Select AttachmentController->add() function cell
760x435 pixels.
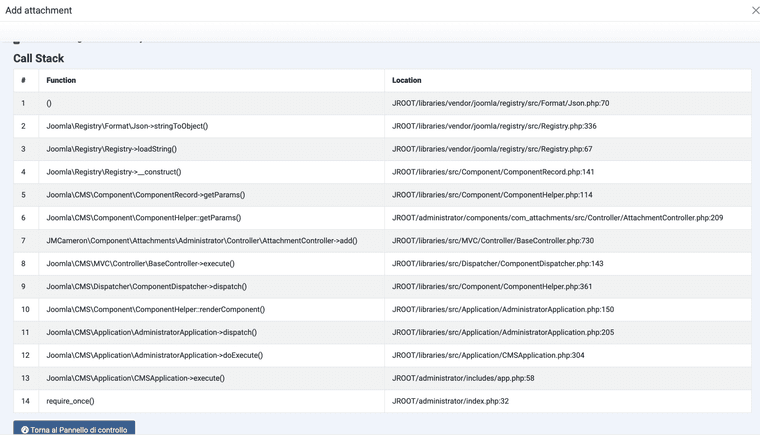pyautogui.click(x=212, y=241)
